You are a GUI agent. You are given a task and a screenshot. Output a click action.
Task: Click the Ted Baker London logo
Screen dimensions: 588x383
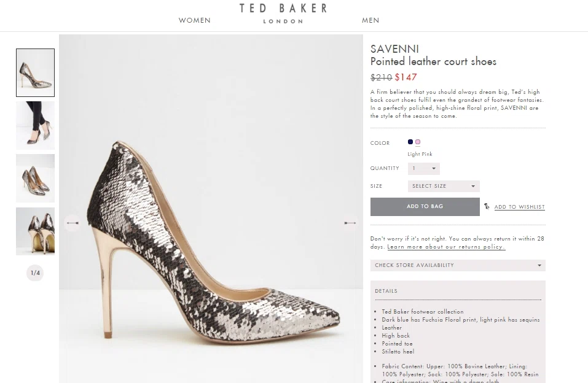(284, 12)
